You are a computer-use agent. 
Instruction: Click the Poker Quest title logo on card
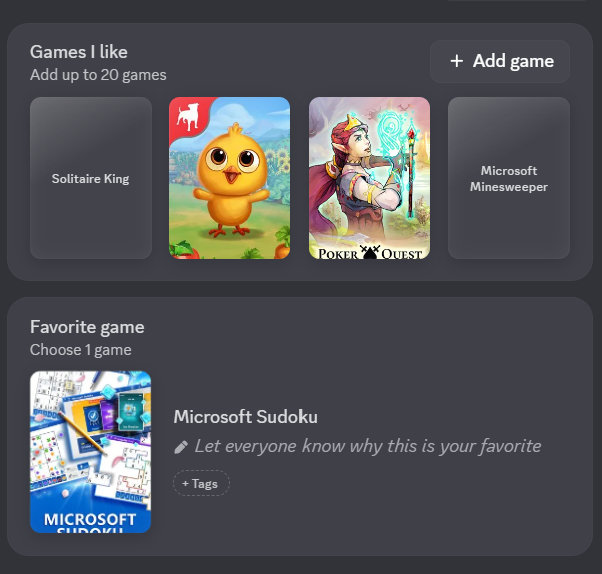tap(370, 253)
